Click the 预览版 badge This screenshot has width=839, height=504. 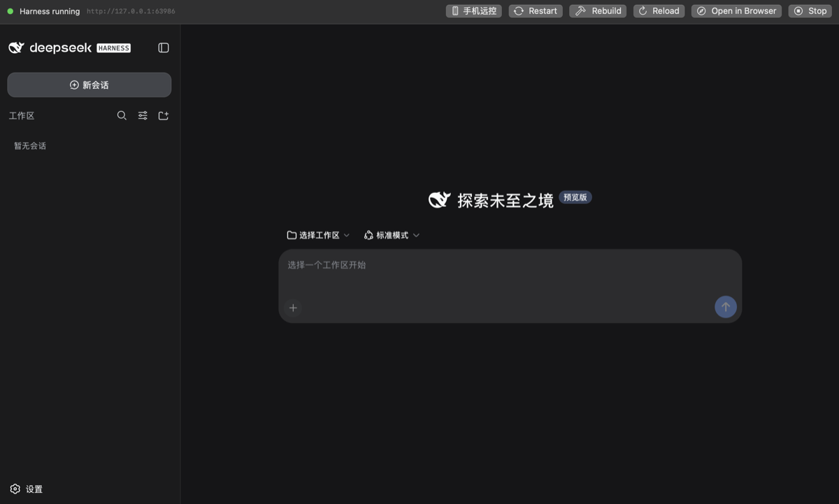575,197
